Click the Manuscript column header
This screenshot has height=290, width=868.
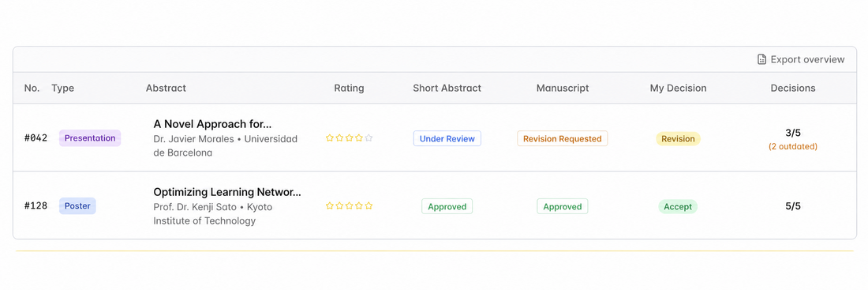point(563,88)
